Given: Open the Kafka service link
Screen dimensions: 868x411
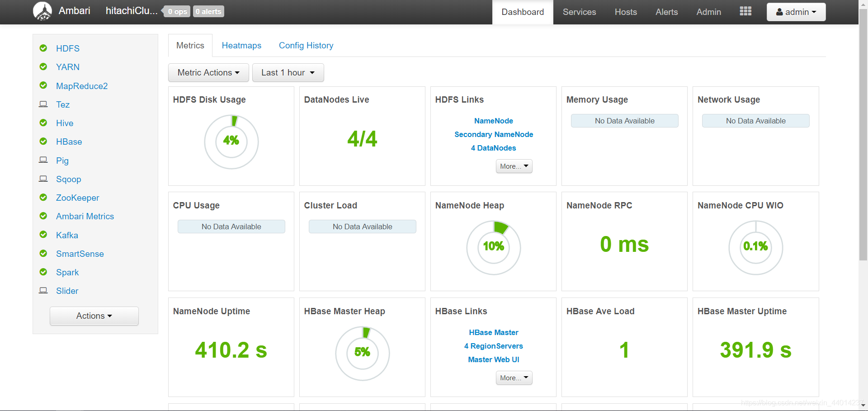Looking at the screenshot, I should (x=67, y=235).
